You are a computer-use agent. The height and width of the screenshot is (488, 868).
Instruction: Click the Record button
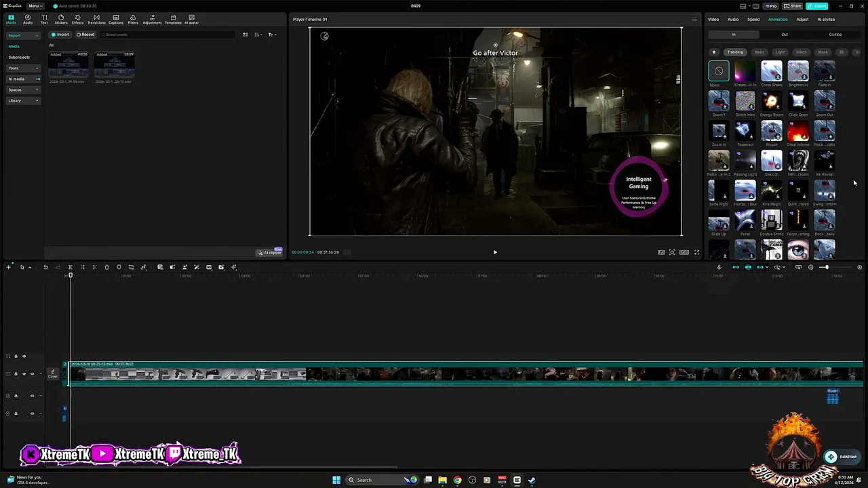(85, 35)
